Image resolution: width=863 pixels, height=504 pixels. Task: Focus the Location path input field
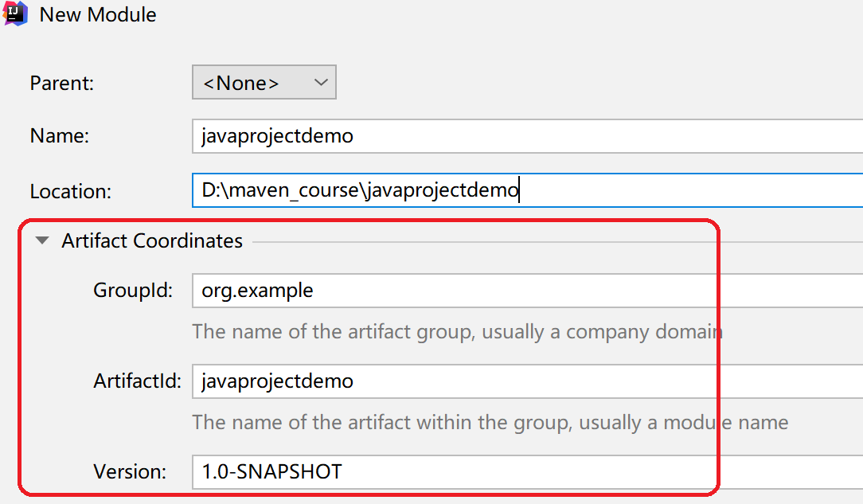[x=525, y=191]
